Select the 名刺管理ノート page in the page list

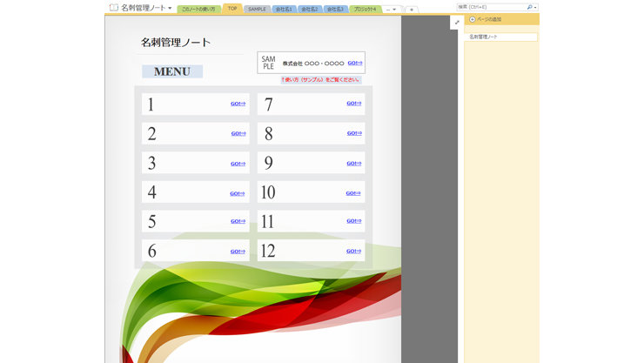500,37
